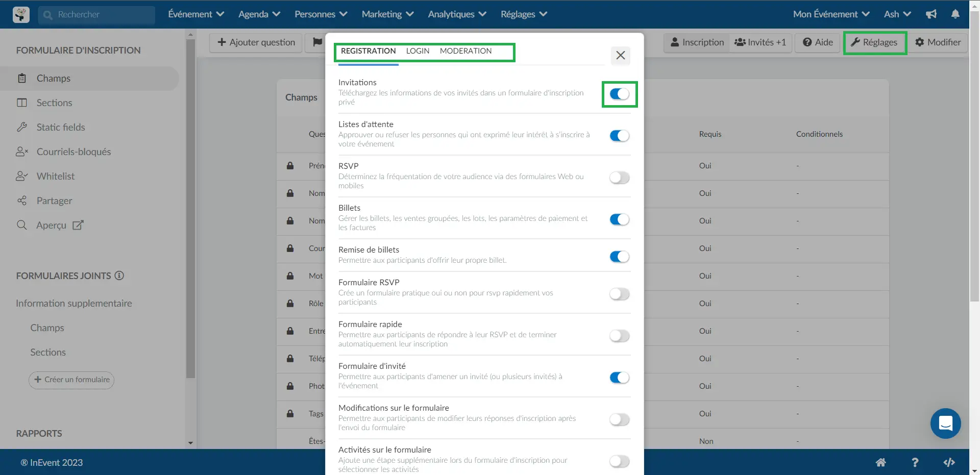The width and height of the screenshot is (980, 475).
Task: Disable the Formulaire d'invité toggle
Action: click(620, 378)
